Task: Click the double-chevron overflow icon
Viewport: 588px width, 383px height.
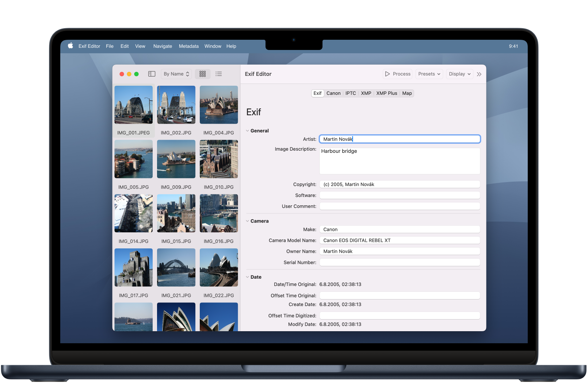Action: pyautogui.click(x=479, y=74)
